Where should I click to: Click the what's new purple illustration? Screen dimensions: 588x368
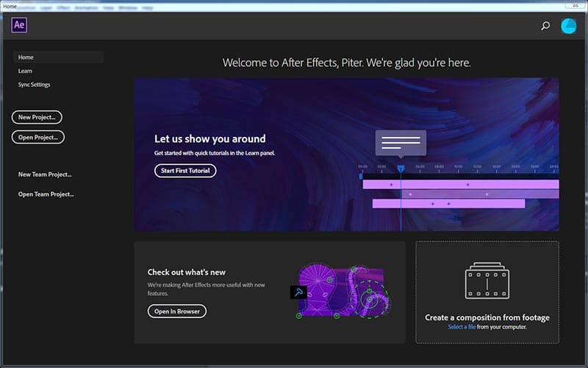click(x=340, y=291)
